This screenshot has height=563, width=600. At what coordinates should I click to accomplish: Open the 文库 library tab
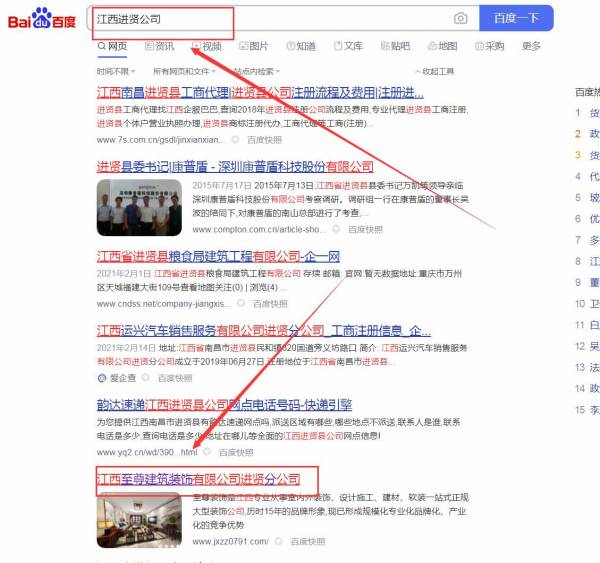pyautogui.click(x=347, y=46)
